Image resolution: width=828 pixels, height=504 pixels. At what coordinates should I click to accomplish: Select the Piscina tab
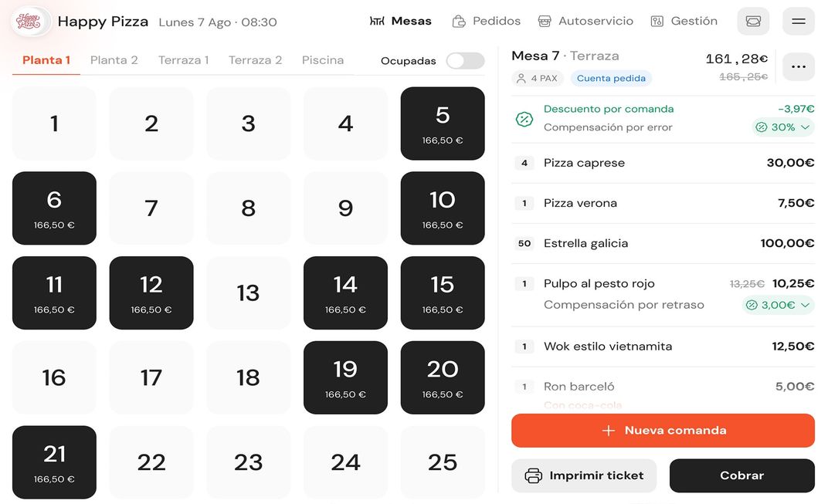point(323,59)
